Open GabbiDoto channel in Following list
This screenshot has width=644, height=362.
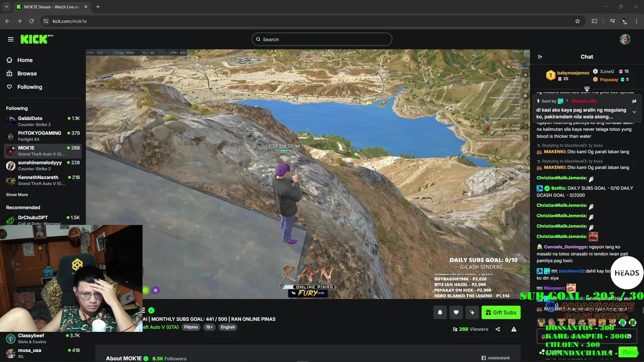pyautogui.click(x=43, y=121)
